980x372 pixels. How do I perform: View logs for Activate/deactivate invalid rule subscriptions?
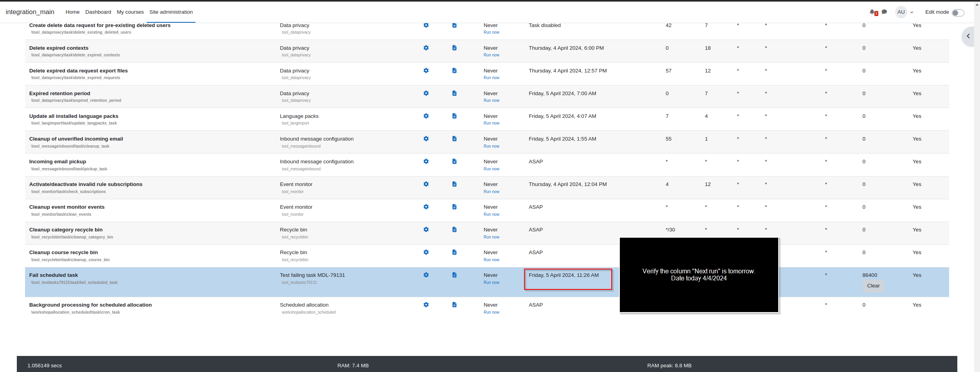click(454, 184)
